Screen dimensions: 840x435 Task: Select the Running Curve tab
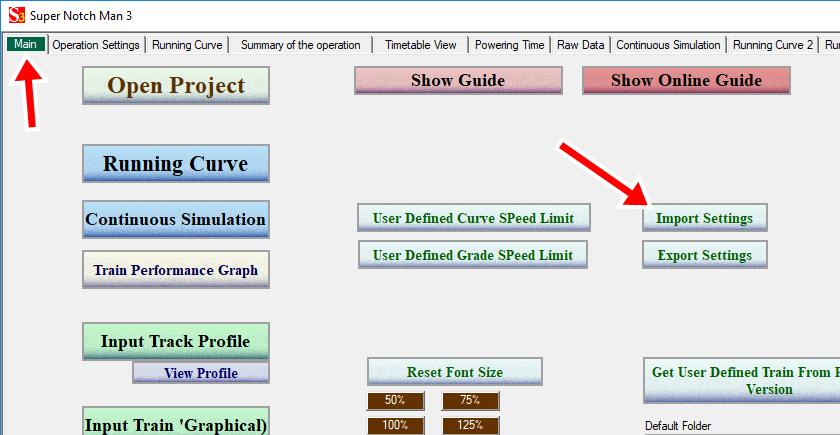pyautogui.click(x=186, y=45)
